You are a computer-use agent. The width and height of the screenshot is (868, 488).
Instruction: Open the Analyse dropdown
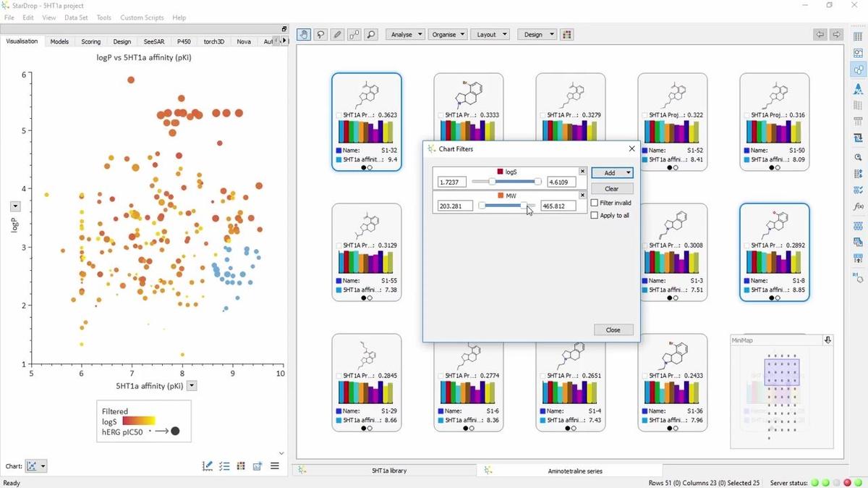(405, 35)
